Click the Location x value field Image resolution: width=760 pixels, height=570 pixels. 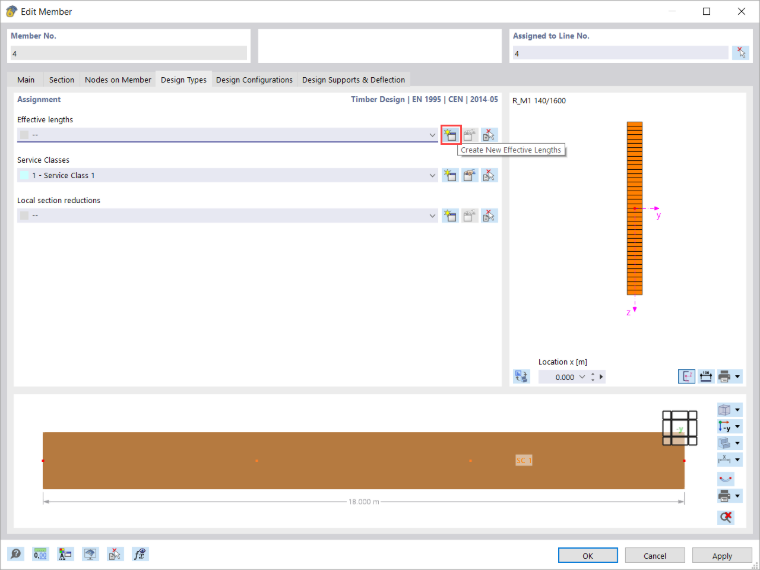[x=557, y=377]
